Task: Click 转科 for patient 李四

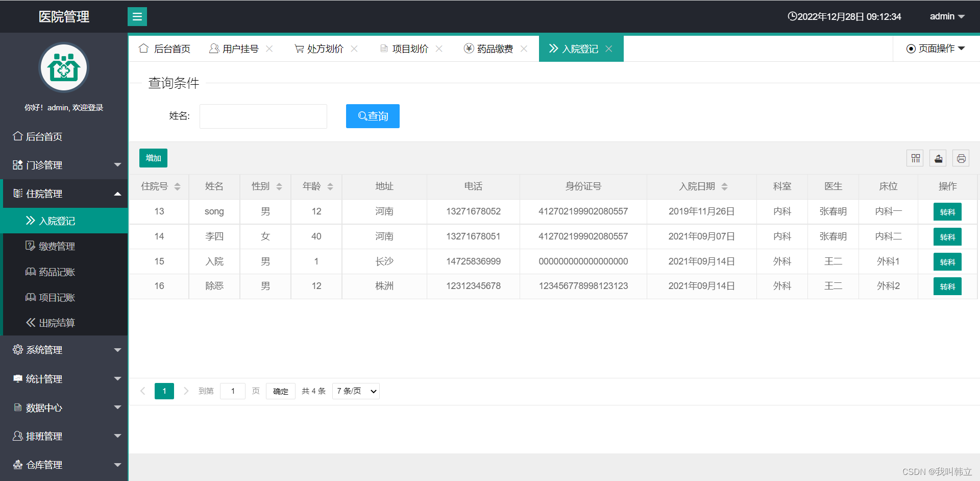Action: 947,237
